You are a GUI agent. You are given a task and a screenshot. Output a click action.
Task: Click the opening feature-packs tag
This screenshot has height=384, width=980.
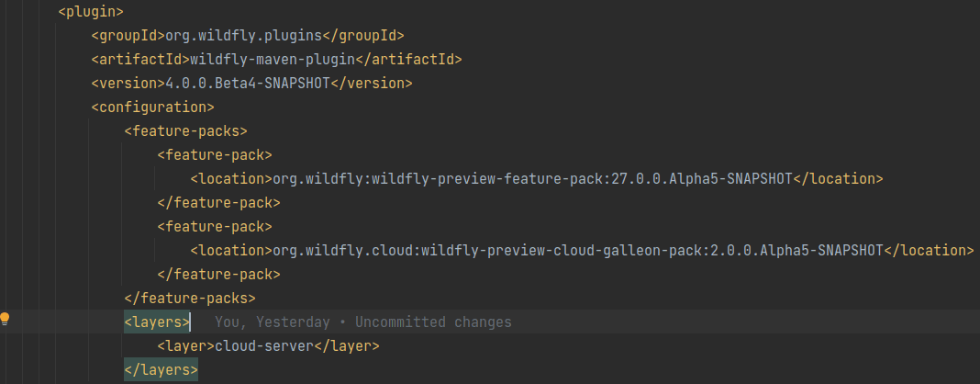point(185,131)
